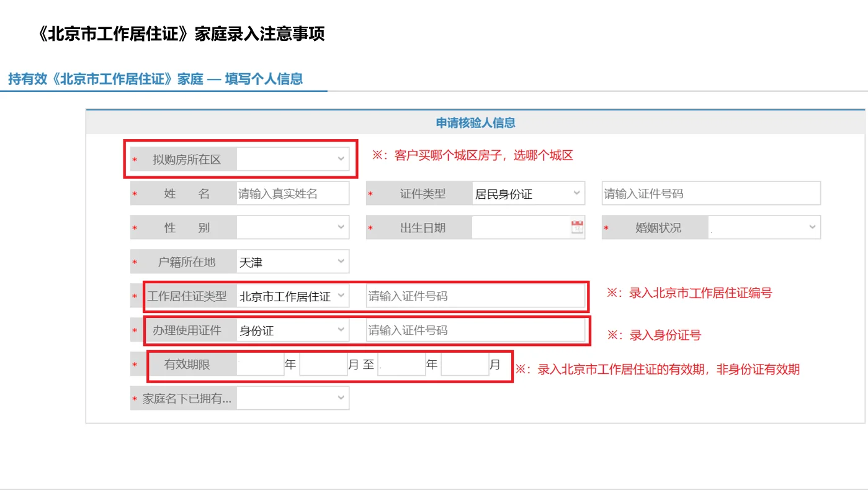The height and width of the screenshot is (490, 868).
Task: Click the 有效期限 start month field
Action: coord(323,365)
